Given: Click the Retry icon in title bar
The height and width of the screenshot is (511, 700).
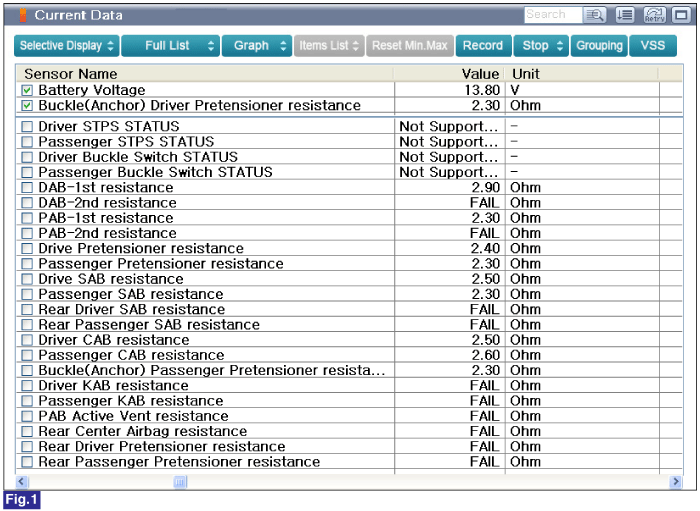Looking at the screenshot, I should [x=654, y=15].
